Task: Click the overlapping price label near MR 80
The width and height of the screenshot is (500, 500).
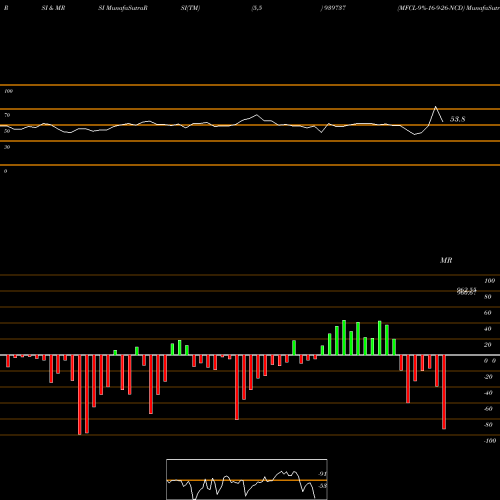Action: click(466, 291)
